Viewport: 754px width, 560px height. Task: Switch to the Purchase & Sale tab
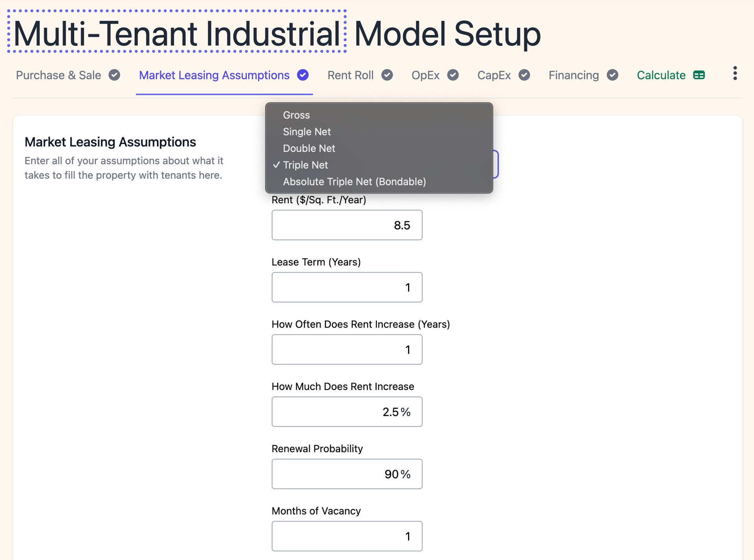click(58, 75)
